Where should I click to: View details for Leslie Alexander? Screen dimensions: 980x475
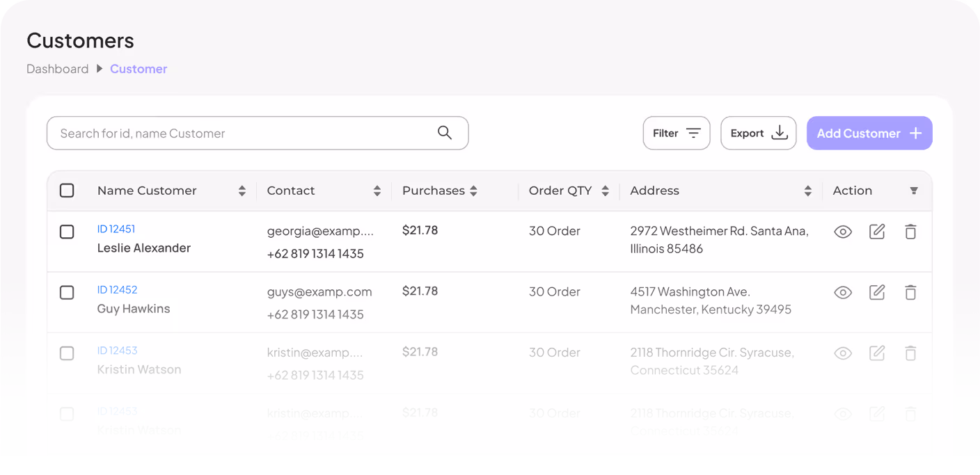pos(842,232)
